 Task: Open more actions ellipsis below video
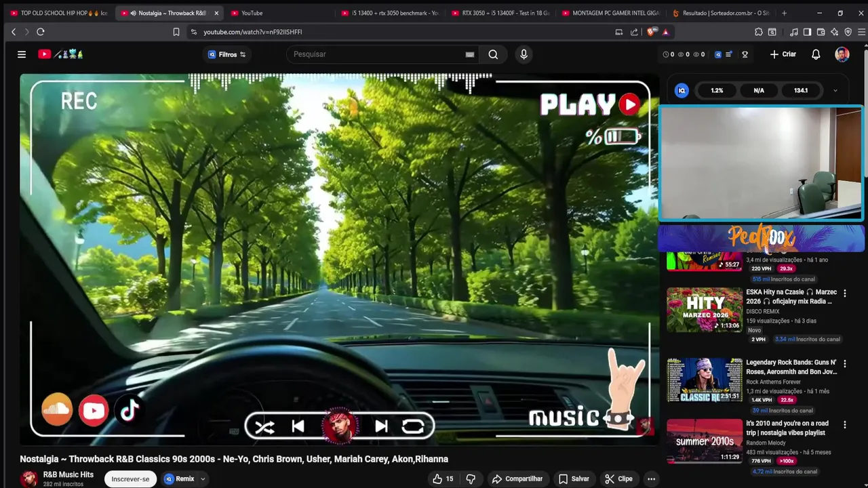tap(651, 479)
